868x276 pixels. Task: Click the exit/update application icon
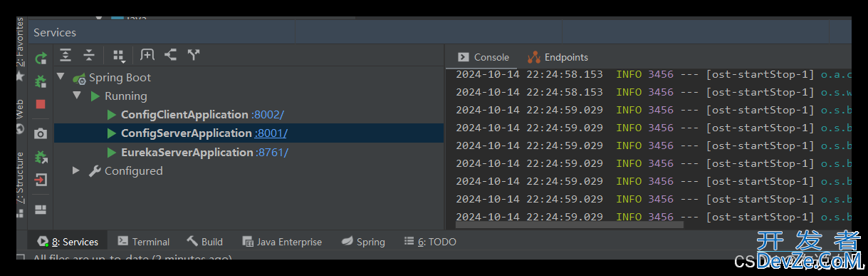(x=41, y=179)
